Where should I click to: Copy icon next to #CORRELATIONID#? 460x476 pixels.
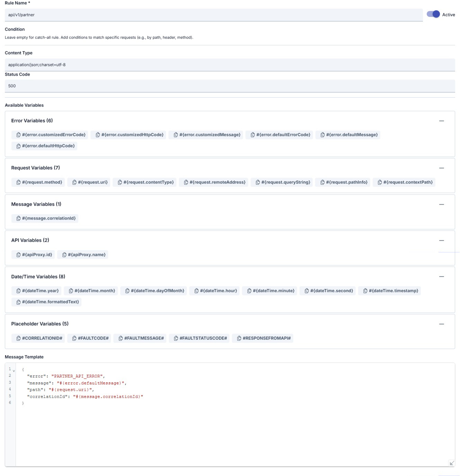point(18,338)
